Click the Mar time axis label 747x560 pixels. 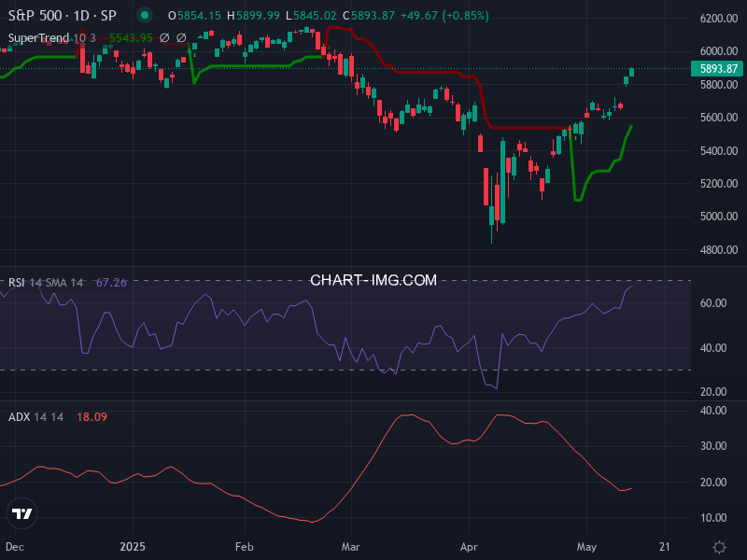(x=351, y=547)
